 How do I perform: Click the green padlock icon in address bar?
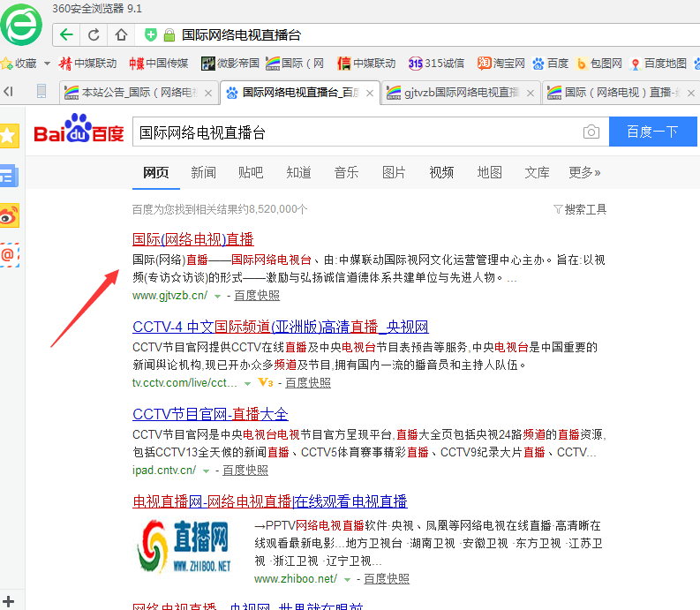169,35
